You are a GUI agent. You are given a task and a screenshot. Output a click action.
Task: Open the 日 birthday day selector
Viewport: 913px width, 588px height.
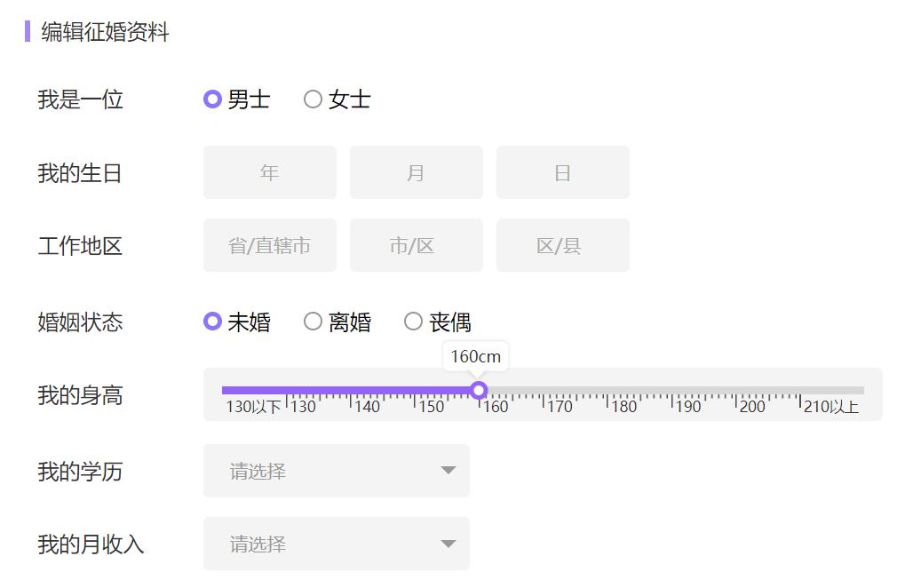click(x=562, y=172)
